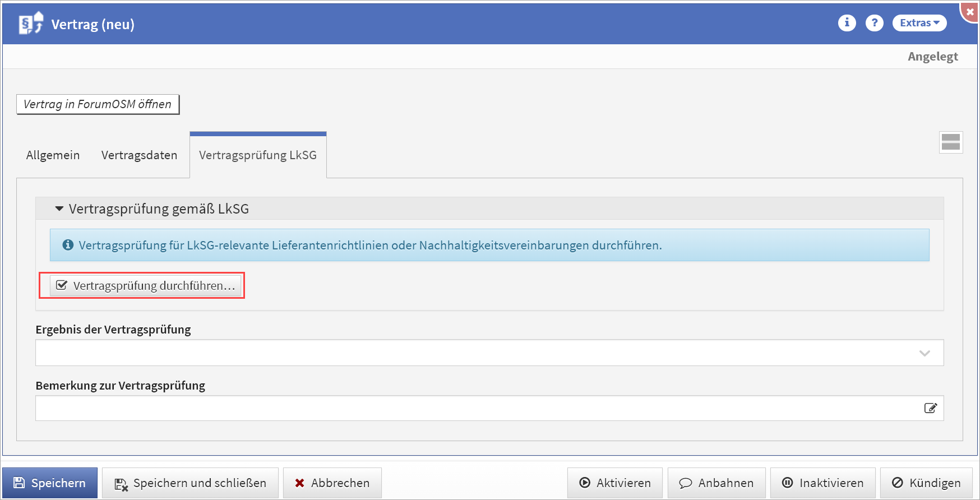The width and height of the screenshot is (980, 500).
Task: Switch to the Allgemein tab
Action: (x=53, y=155)
